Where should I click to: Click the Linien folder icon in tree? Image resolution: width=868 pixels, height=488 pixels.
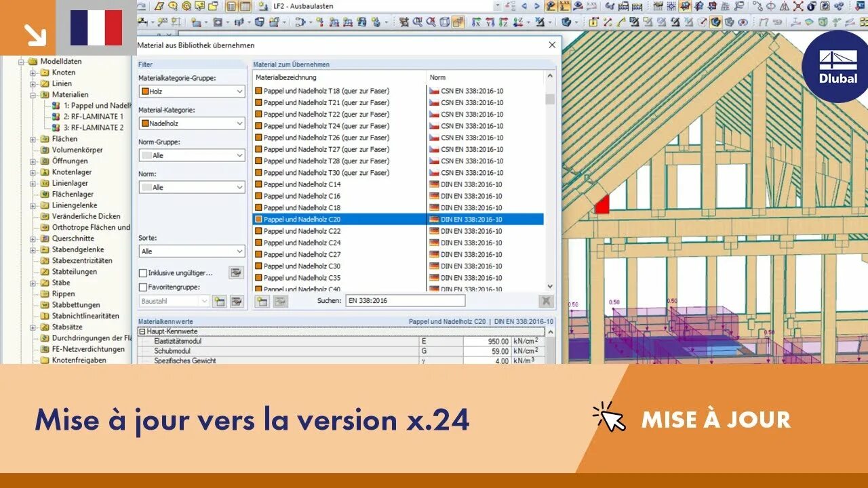45,83
